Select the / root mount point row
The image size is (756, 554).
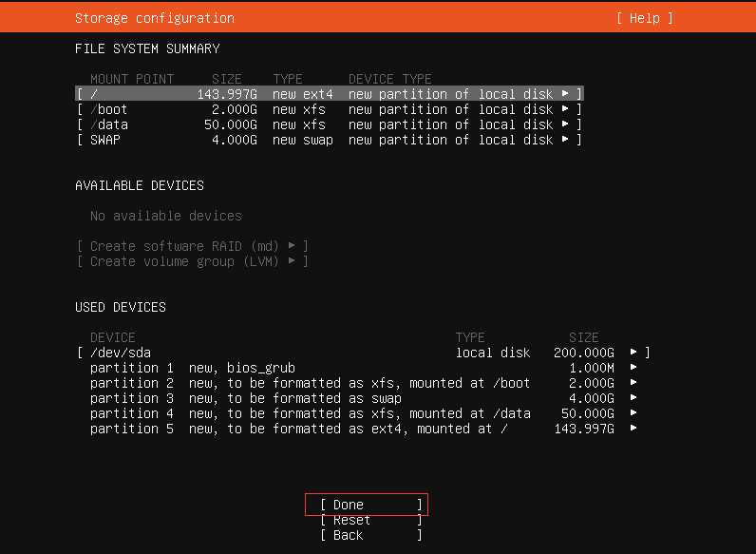coord(330,94)
